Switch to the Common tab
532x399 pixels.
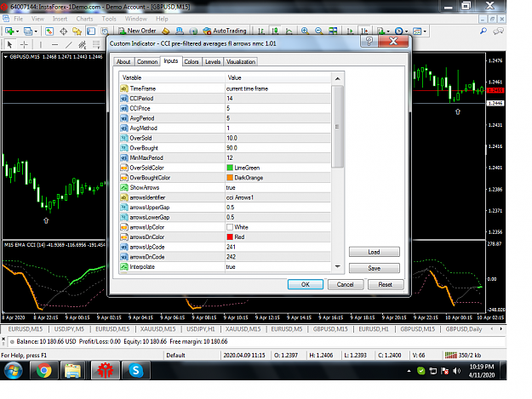point(147,62)
